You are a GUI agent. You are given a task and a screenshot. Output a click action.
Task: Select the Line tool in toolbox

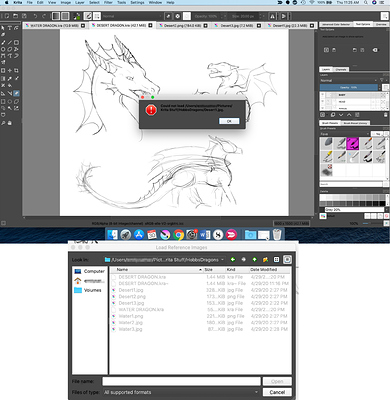point(10,43)
